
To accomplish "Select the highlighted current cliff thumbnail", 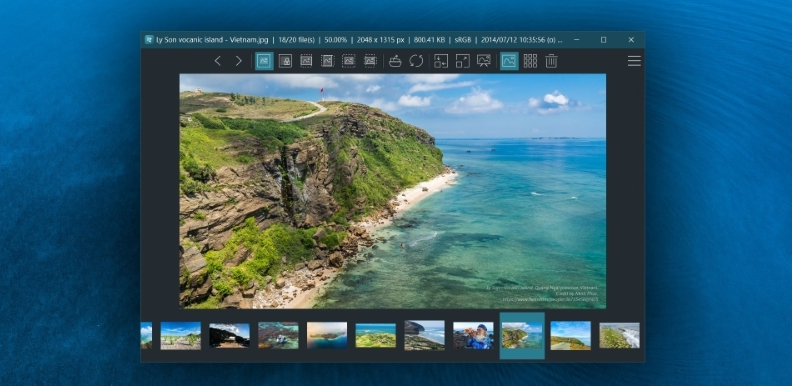I will 522,335.
